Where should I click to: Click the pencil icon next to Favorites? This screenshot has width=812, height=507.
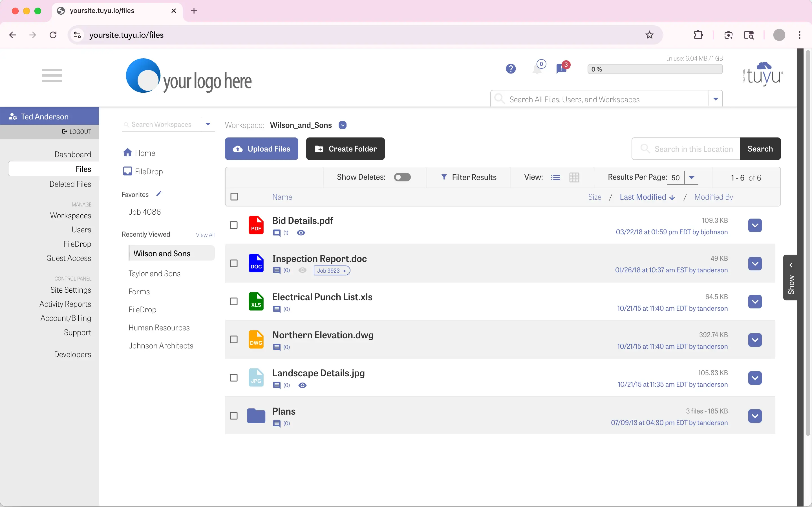pyautogui.click(x=159, y=194)
